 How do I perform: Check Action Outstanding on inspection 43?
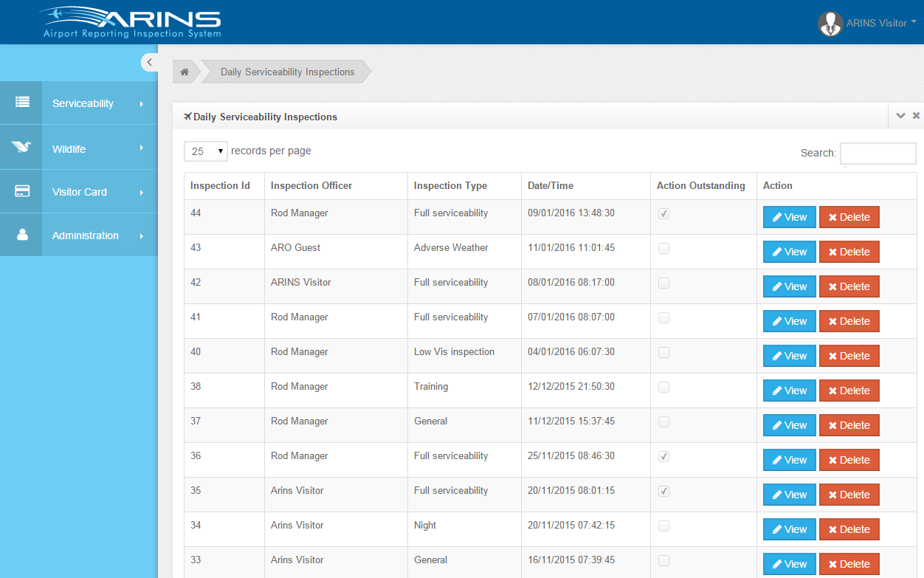click(663, 249)
